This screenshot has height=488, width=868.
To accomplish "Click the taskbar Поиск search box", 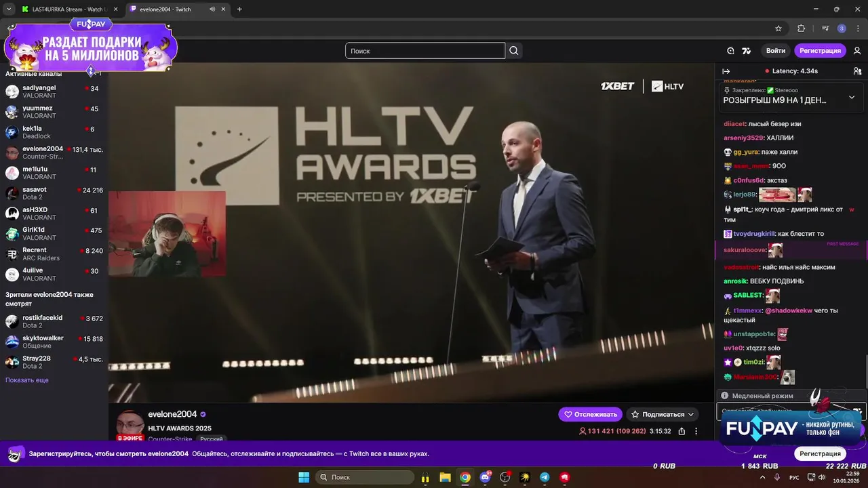I will point(366,477).
